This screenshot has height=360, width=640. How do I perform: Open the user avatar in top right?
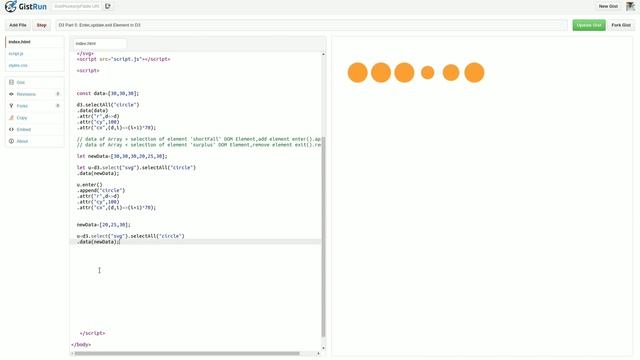pyautogui.click(x=630, y=7)
